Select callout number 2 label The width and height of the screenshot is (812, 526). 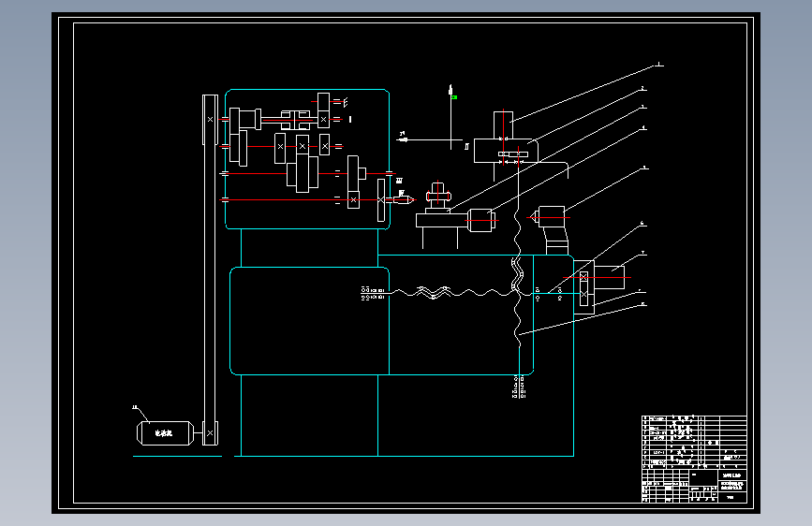(x=642, y=89)
